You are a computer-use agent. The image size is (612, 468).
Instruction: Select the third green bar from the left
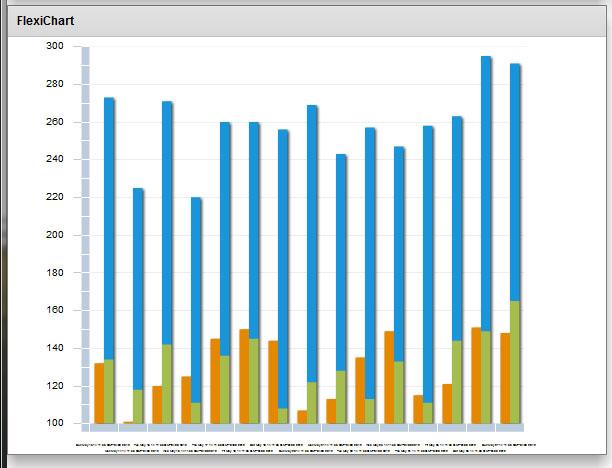pos(167,384)
